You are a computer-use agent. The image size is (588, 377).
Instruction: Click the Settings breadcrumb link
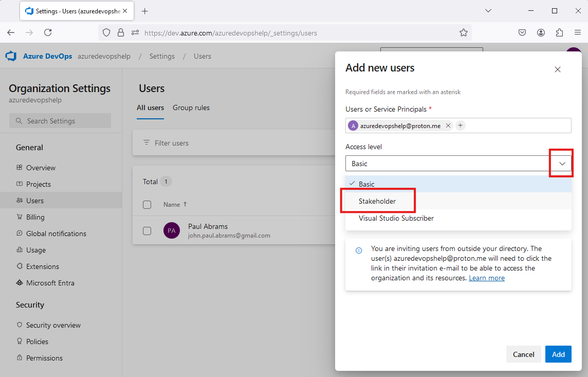(162, 56)
